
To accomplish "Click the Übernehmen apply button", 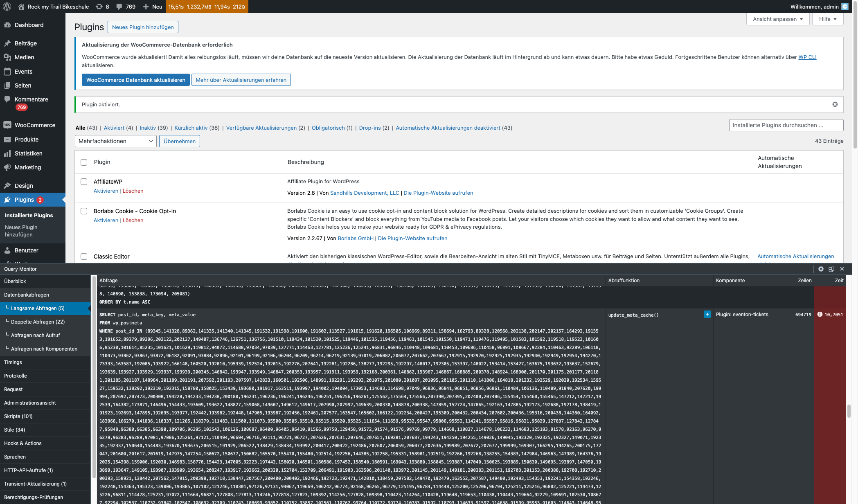I will 180,141.
